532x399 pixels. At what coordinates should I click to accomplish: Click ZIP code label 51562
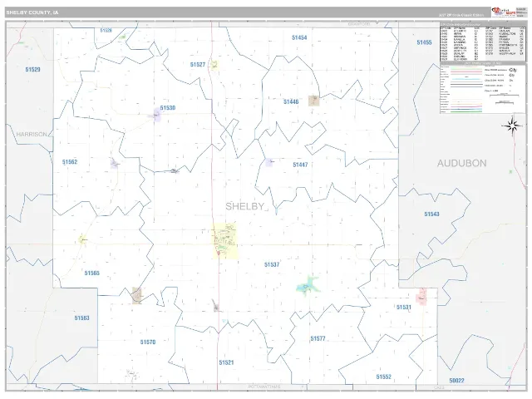coord(70,162)
